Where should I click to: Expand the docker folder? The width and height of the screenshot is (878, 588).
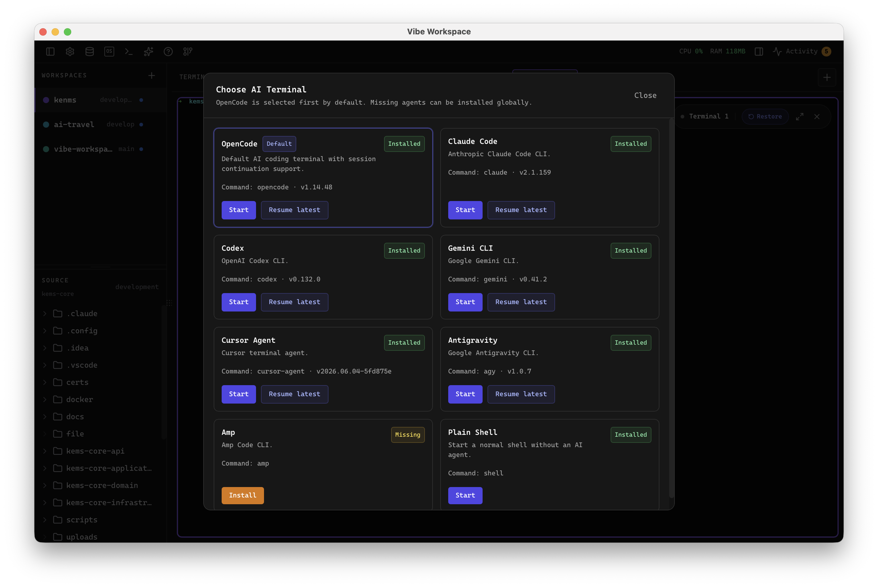45,399
